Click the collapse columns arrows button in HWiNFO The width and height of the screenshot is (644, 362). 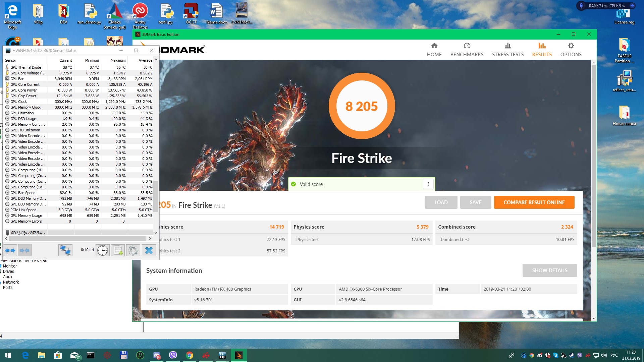[24, 250]
